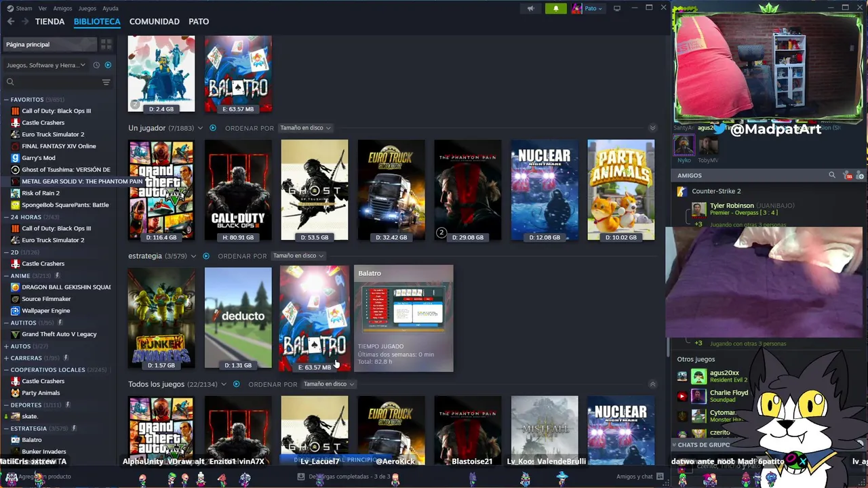Open the Steam logo menu
Screen dimensions: 868x488
19,8
